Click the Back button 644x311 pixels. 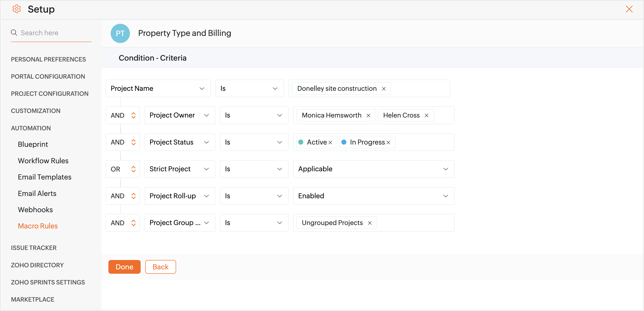pos(160,267)
